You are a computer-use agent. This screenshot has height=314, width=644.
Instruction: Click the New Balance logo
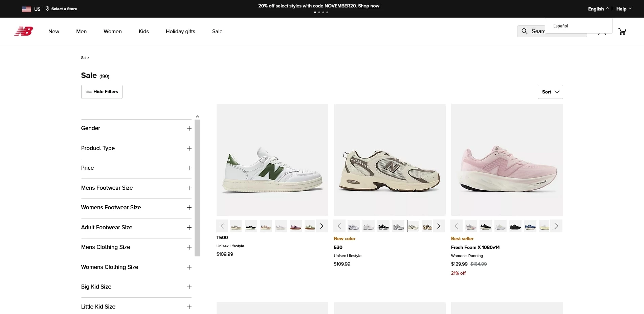click(23, 31)
